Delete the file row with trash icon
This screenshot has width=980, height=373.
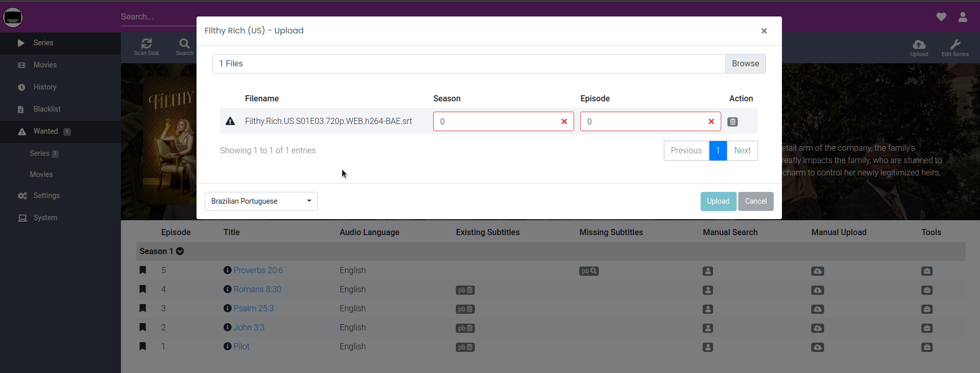pyautogui.click(x=733, y=122)
